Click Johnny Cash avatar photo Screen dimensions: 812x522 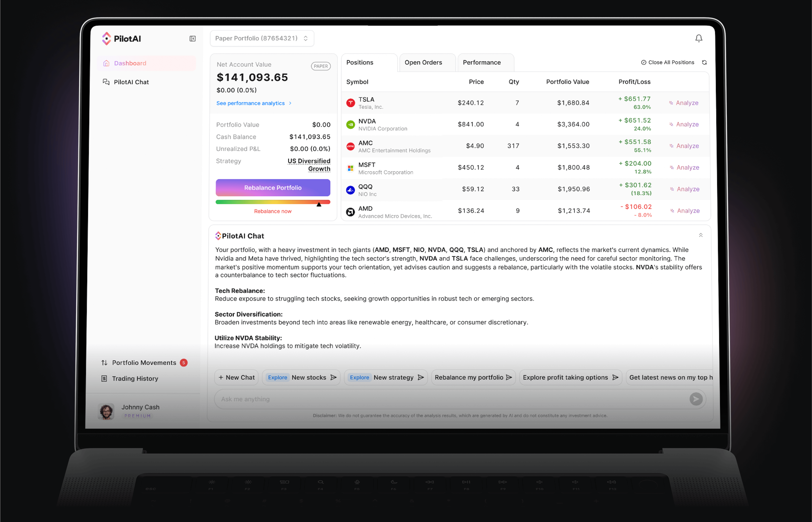pos(106,411)
